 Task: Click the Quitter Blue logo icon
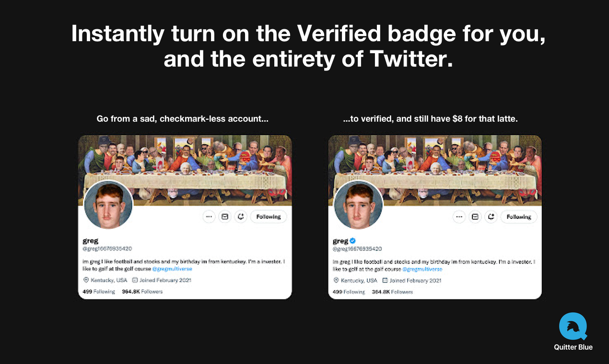[x=573, y=327]
